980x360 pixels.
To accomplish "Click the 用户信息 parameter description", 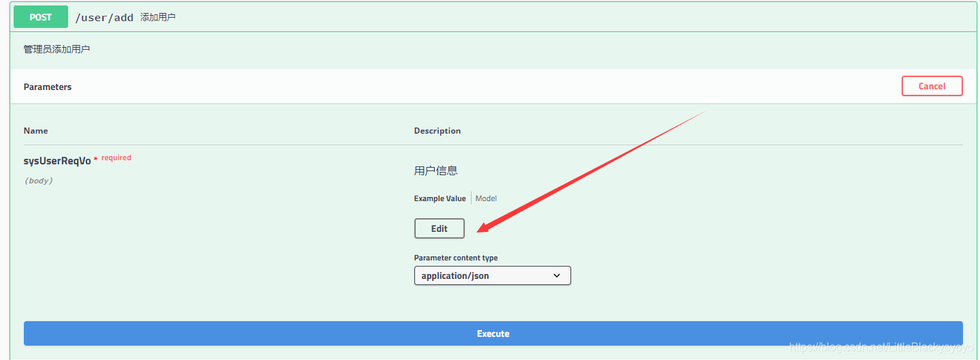I will pos(436,170).
